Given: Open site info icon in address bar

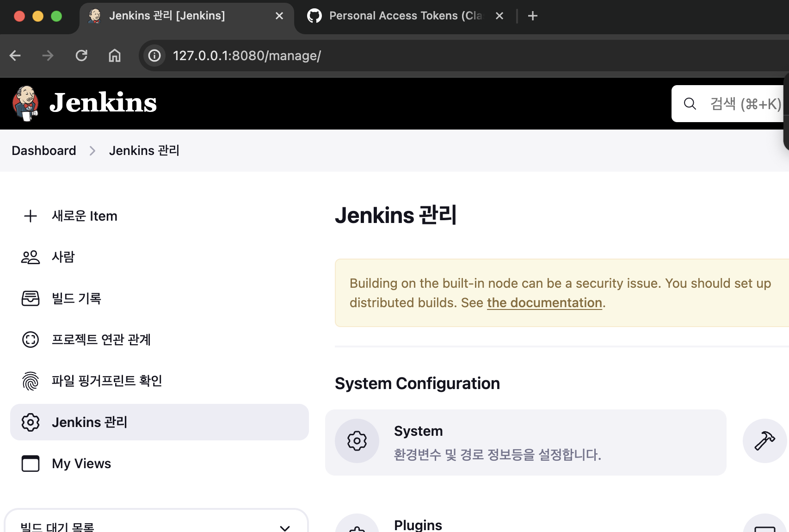Looking at the screenshot, I should click(154, 56).
